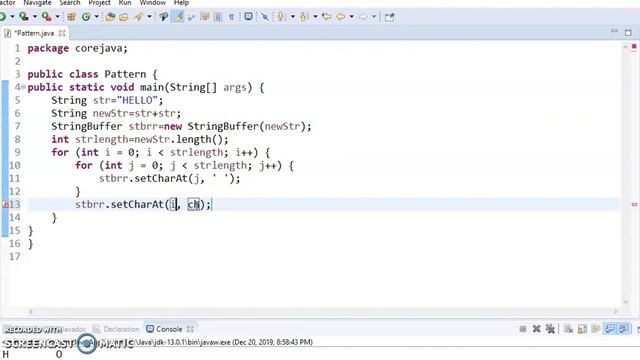This screenshot has height=360, width=640.
Task: Click the toolbar icon right of monitor icon
Action: click(x=265, y=17)
